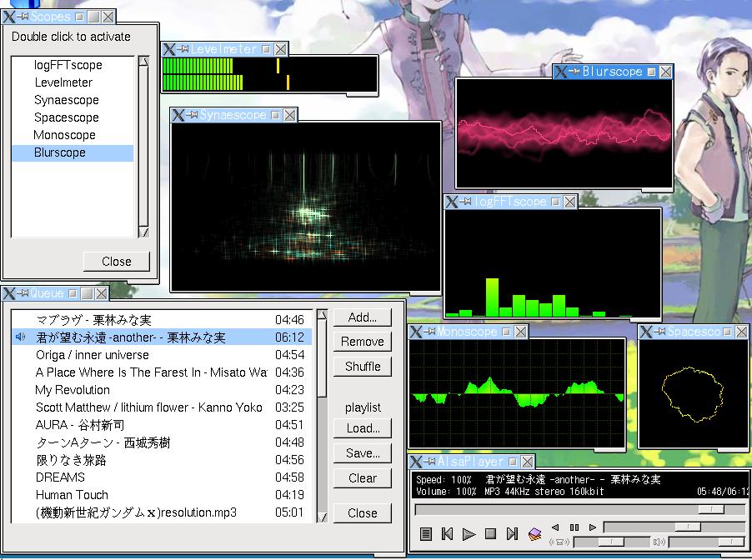Select Spacescope in the Scopes list
This screenshot has height=560, width=752.
[x=73, y=117]
